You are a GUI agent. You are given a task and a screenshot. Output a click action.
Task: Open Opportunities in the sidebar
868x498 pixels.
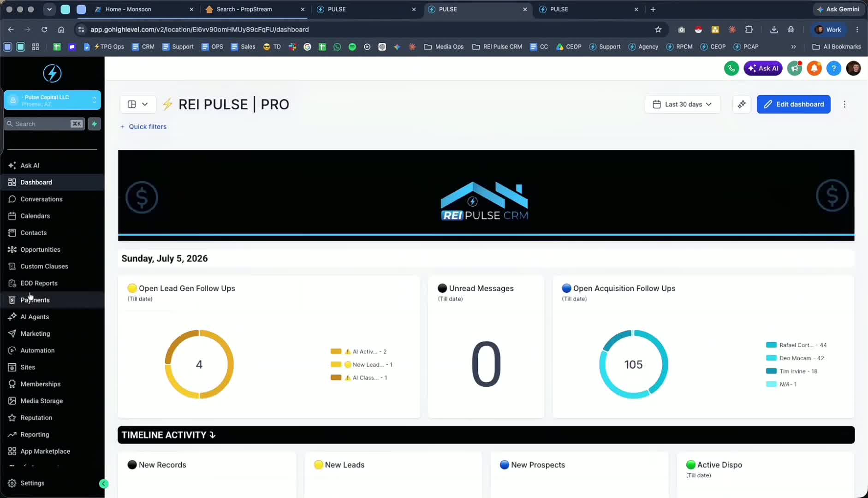click(x=40, y=249)
